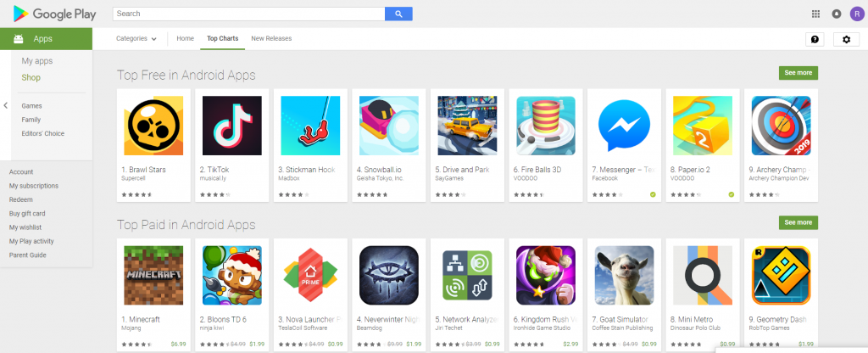Viewport: 868px width, 353px height.
Task: Select the Messenger app icon
Action: click(x=624, y=126)
